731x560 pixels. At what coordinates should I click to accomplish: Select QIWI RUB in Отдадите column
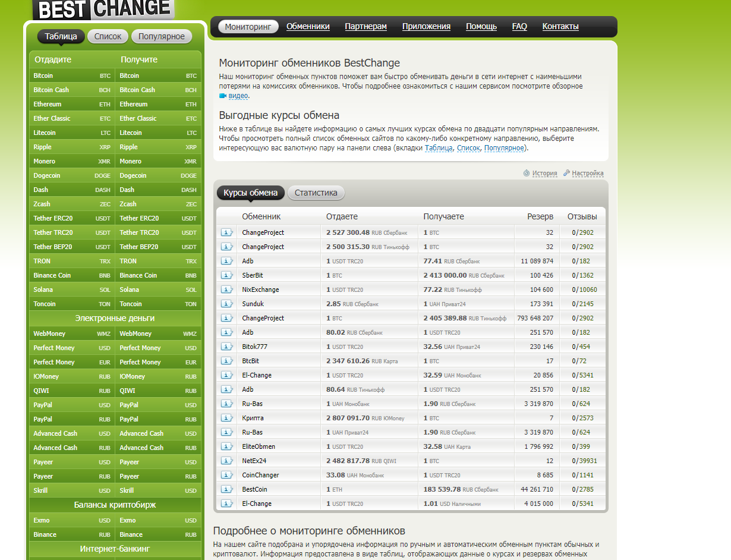72,391
